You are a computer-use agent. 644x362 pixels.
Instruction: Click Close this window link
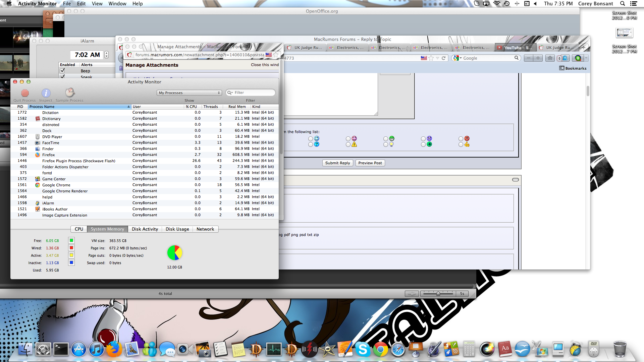tap(265, 65)
